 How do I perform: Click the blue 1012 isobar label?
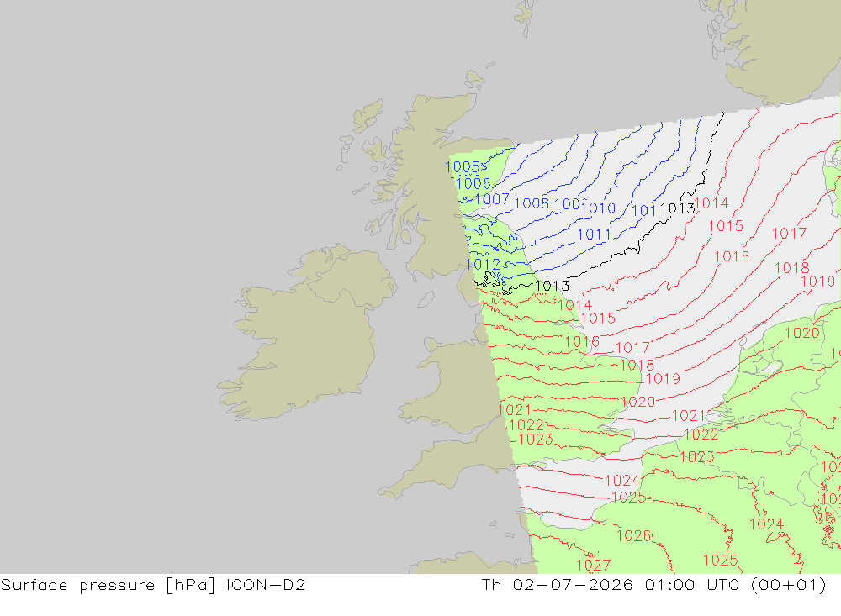point(483,265)
